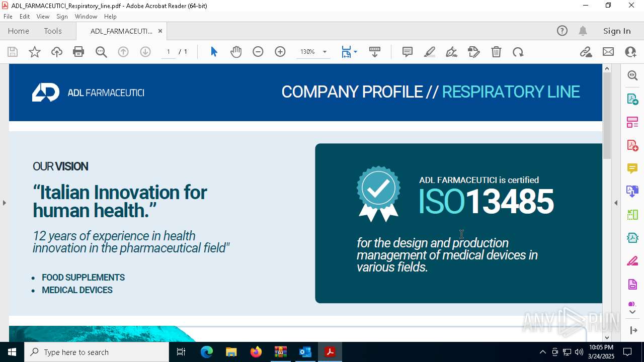644x362 pixels.
Task: Rotate the page view
Action: point(518,52)
